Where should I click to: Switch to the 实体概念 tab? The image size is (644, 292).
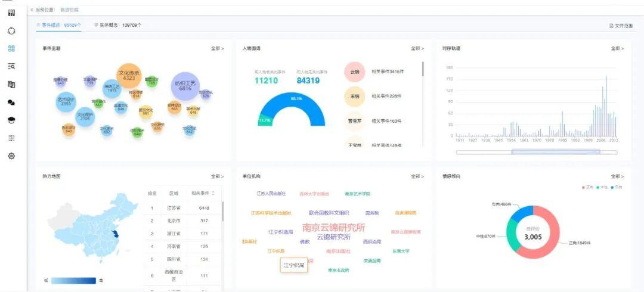click(118, 25)
